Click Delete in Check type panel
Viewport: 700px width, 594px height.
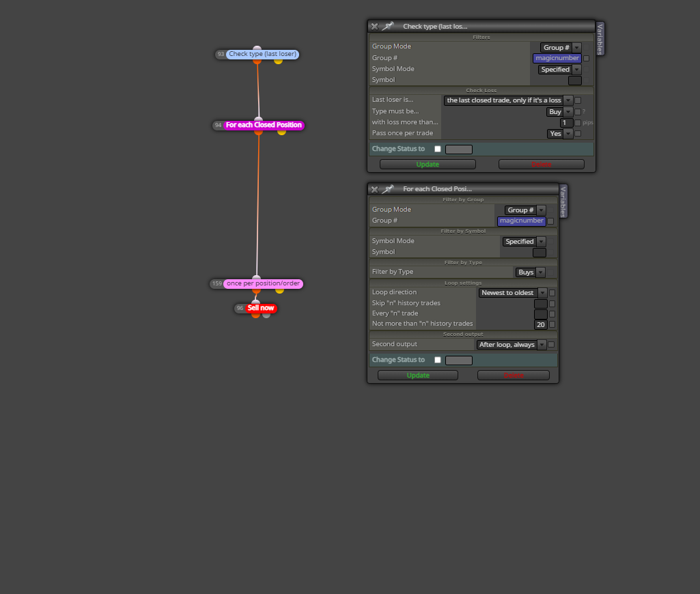[x=542, y=165]
